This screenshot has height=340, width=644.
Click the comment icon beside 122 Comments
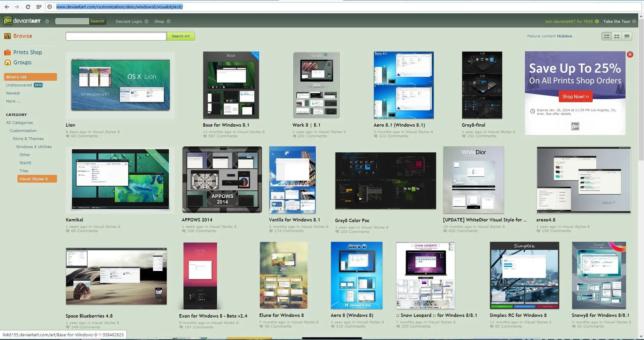click(x=376, y=136)
